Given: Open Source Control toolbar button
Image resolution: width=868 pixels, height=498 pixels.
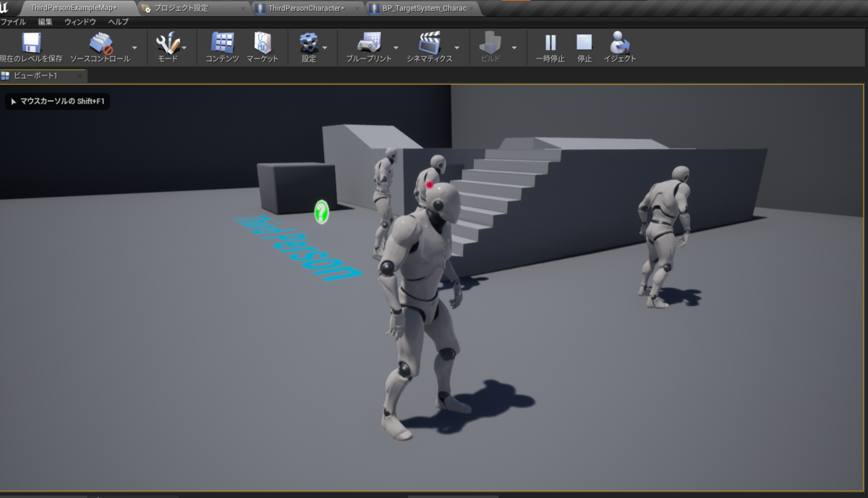Looking at the screenshot, I should [100, 48].
